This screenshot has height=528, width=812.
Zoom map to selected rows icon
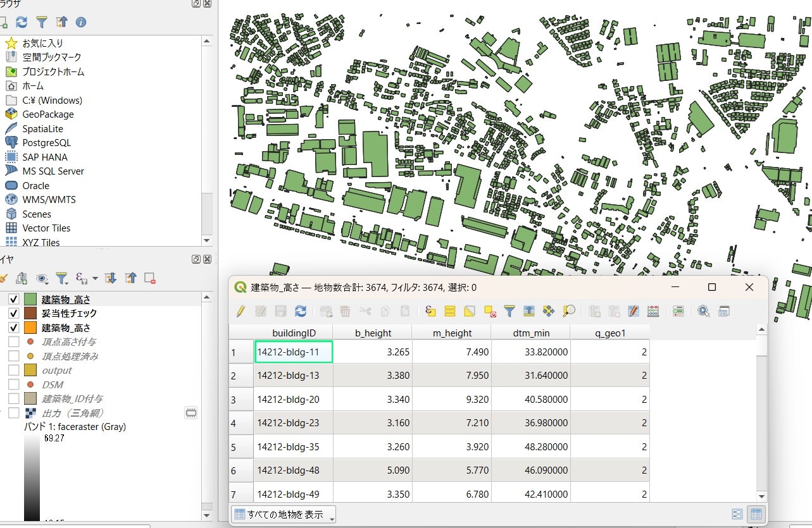coord(569,311)
